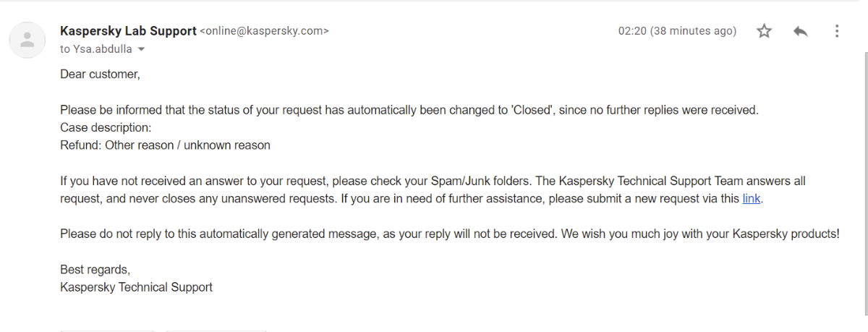Click the 'Case description:' line

tap(106, 127)
